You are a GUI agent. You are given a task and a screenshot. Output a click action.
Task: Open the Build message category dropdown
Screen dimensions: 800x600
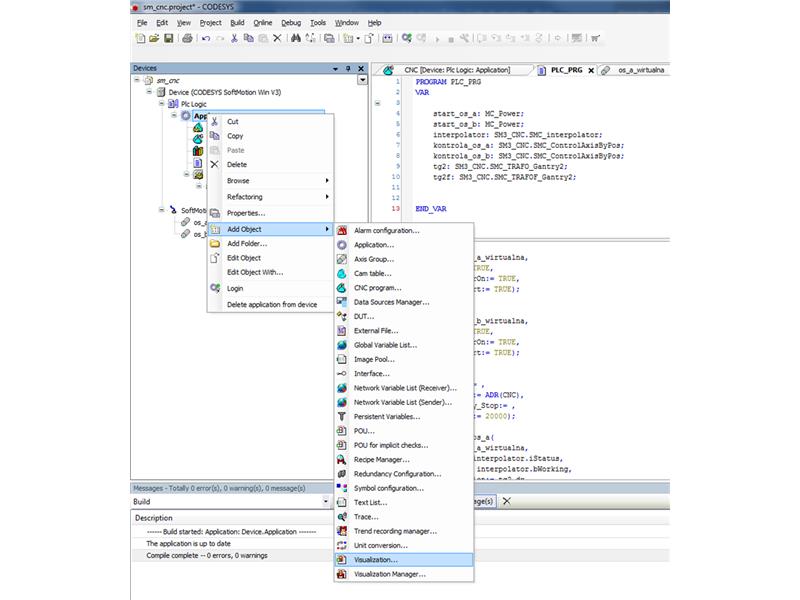(326, 502)
